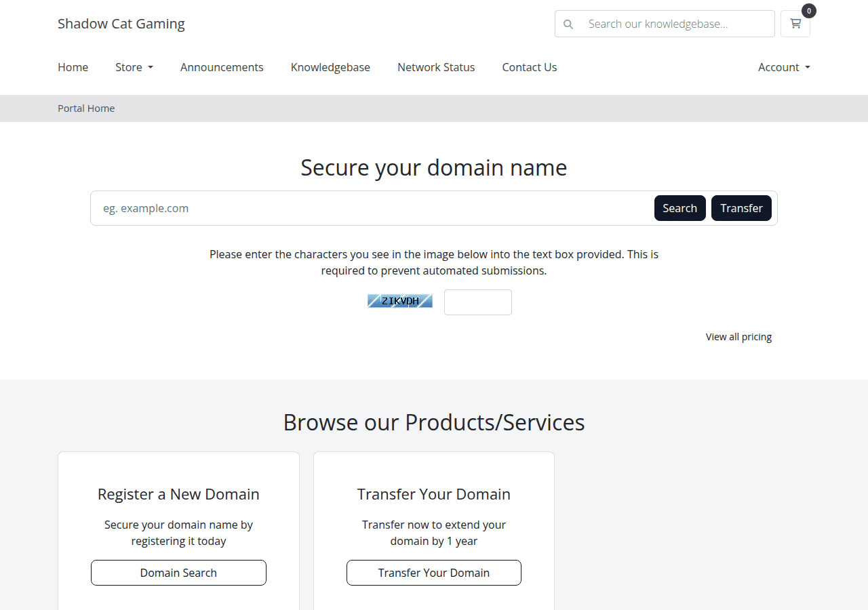Click the Portal Home breadcrumb
The image size is (868, 610).
86,108
